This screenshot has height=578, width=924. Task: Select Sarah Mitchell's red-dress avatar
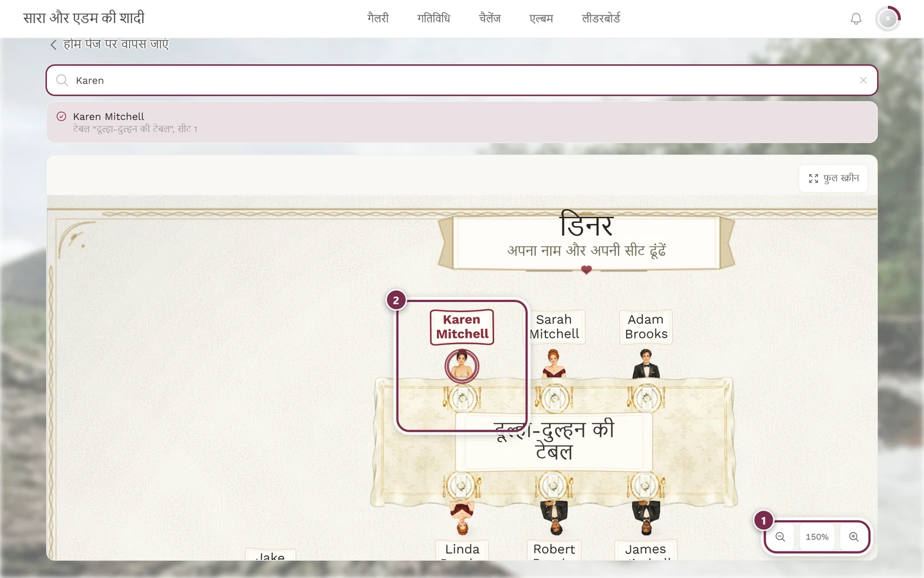coord(554,363)
